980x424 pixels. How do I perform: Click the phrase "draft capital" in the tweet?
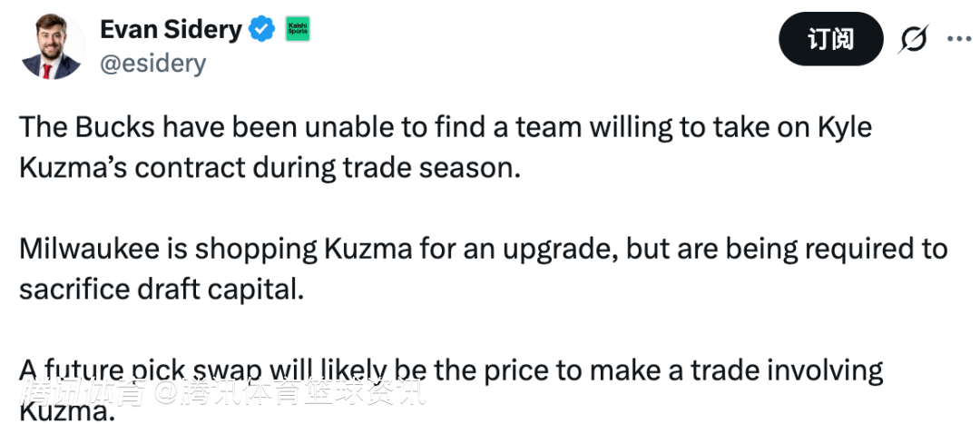point(222,290)
